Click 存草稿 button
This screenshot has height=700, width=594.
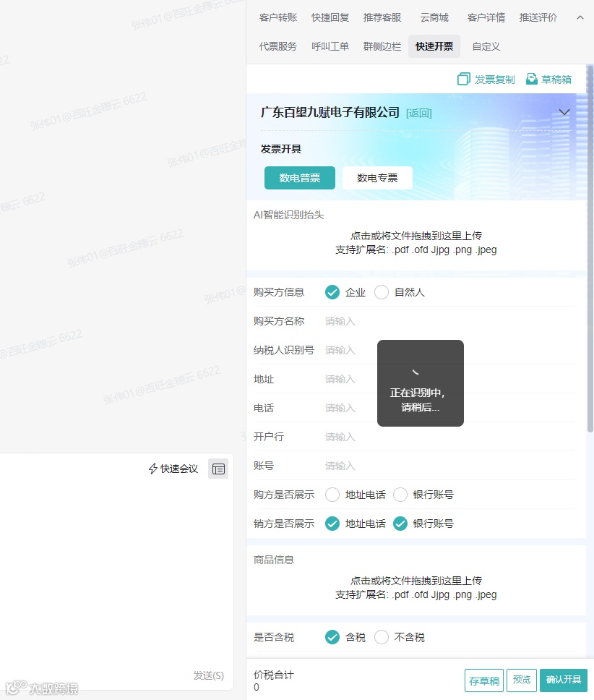pyautogui.click(x=484, y=680)
